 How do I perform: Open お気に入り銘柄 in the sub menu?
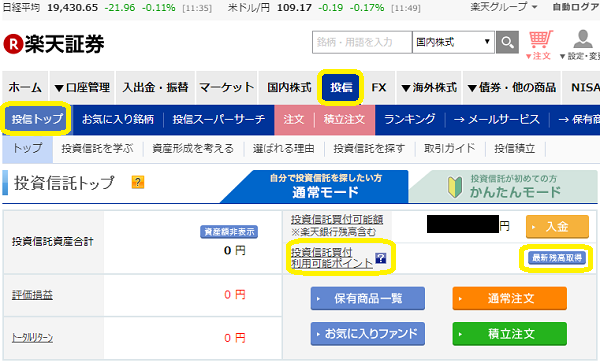click(x=118, y=119)
